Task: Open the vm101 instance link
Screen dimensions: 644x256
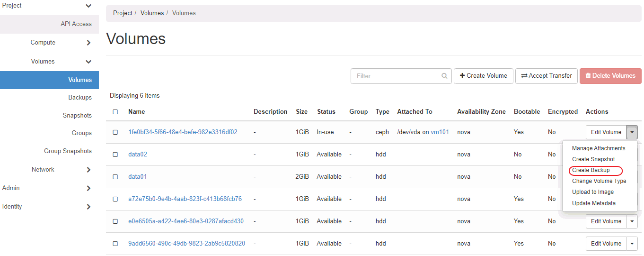Action: pyautogui.click(x=439, y=132)
